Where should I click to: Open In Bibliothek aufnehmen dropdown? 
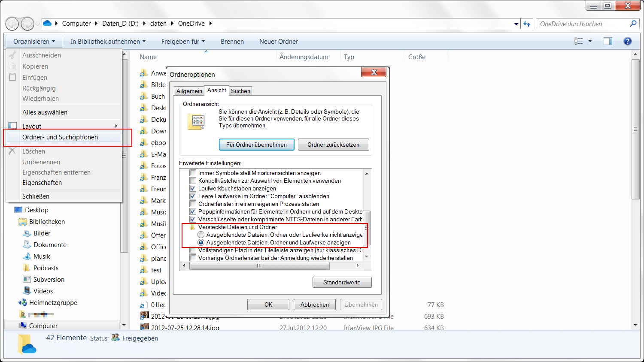(108, 41)
